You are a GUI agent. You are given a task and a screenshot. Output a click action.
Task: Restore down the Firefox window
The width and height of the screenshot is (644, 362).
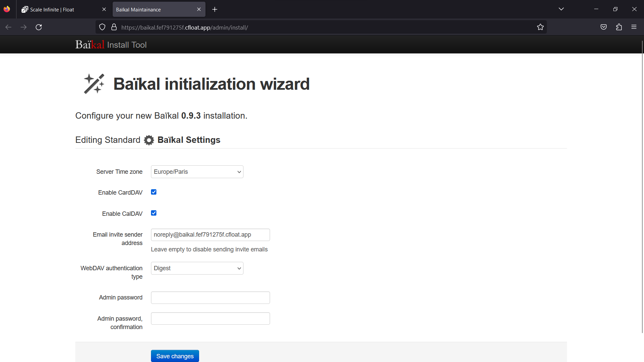coord(615,9)
